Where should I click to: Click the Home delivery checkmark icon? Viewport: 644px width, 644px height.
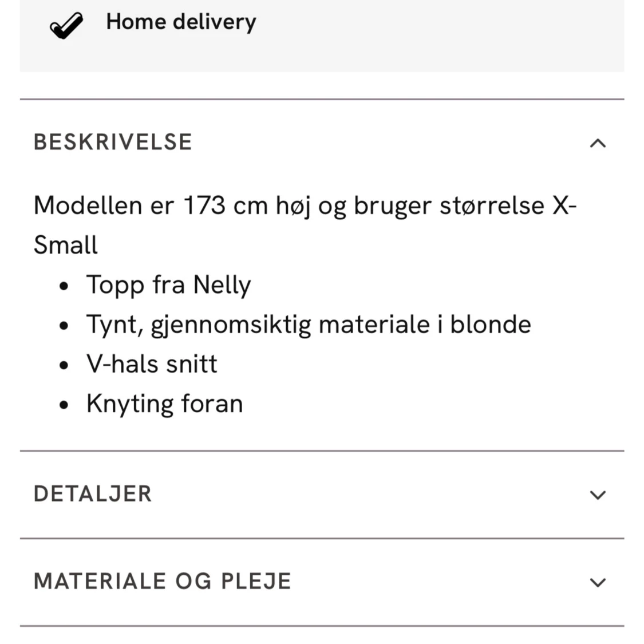[x=66, y=25]
